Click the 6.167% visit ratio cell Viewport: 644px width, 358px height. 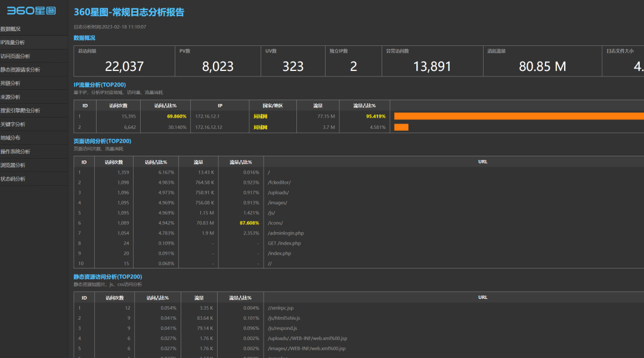click(166, 172)
